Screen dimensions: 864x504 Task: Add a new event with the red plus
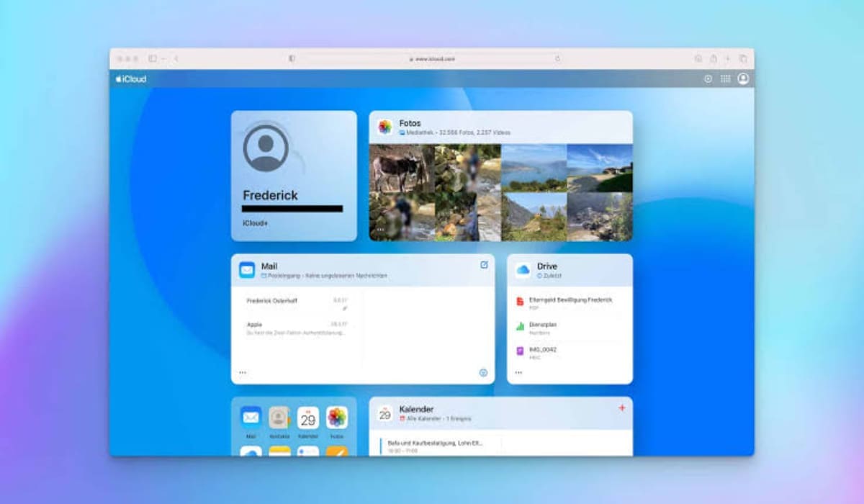click(622, 408)
